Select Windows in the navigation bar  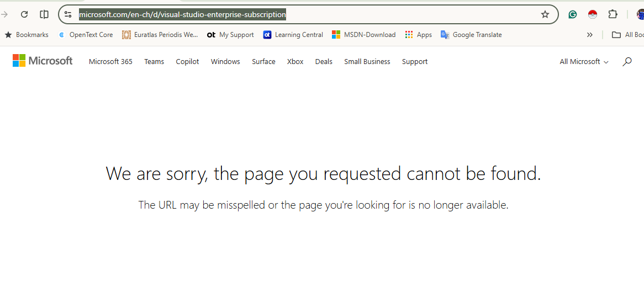[x=225, y=62]
